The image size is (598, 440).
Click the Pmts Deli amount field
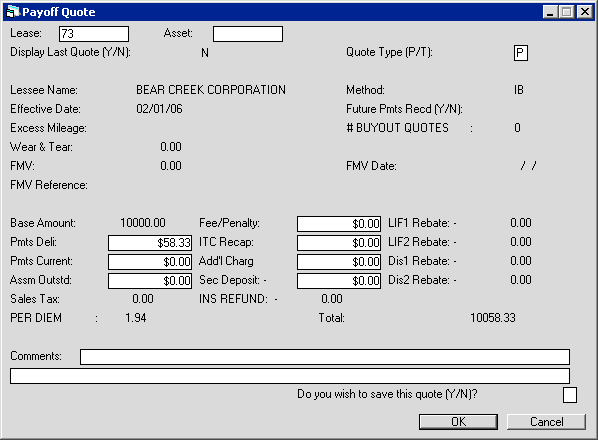pos(150,243)
